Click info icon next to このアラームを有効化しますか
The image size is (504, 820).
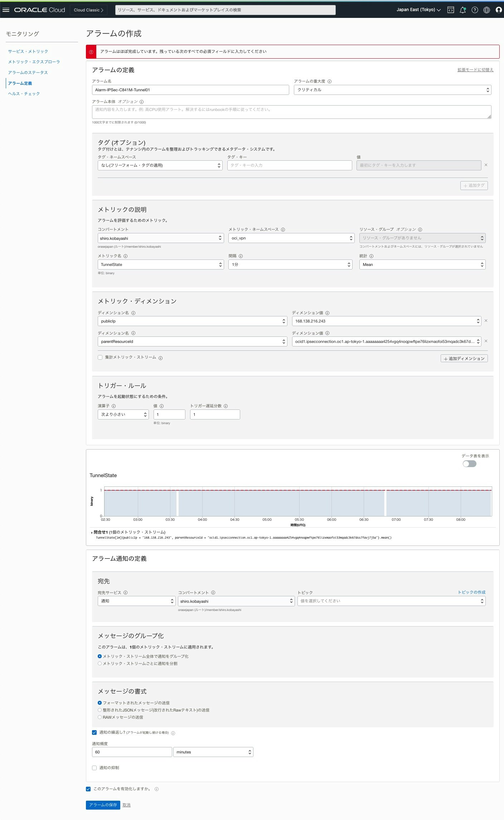(156, 789)
